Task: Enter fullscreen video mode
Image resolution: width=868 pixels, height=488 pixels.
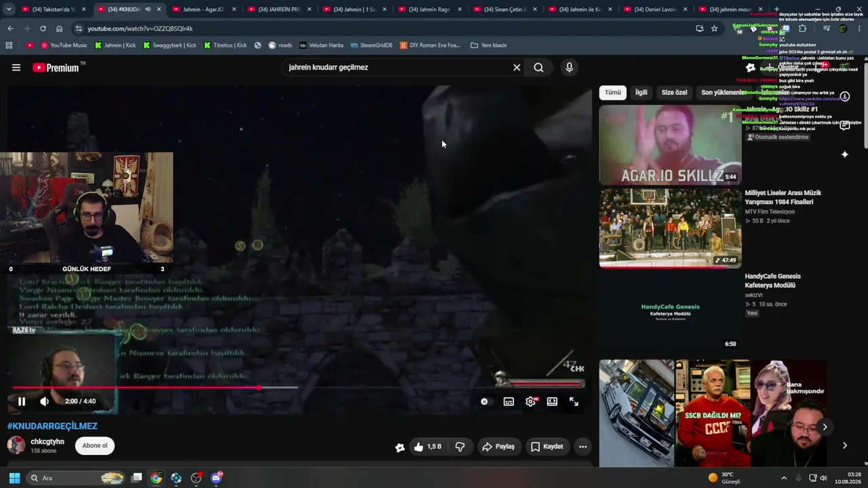Action: coord(574,401)
